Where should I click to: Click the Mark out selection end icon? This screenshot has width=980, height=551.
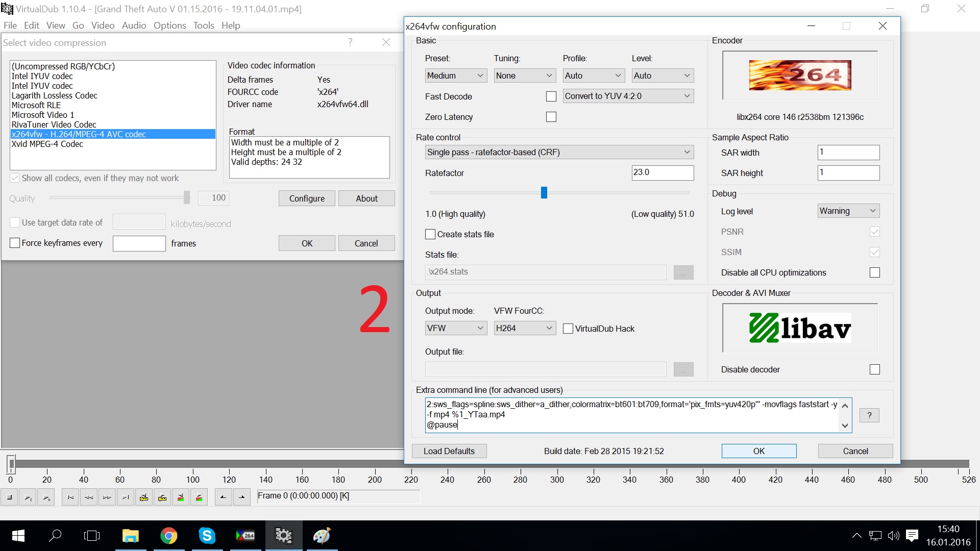click(x=241, y=497)
